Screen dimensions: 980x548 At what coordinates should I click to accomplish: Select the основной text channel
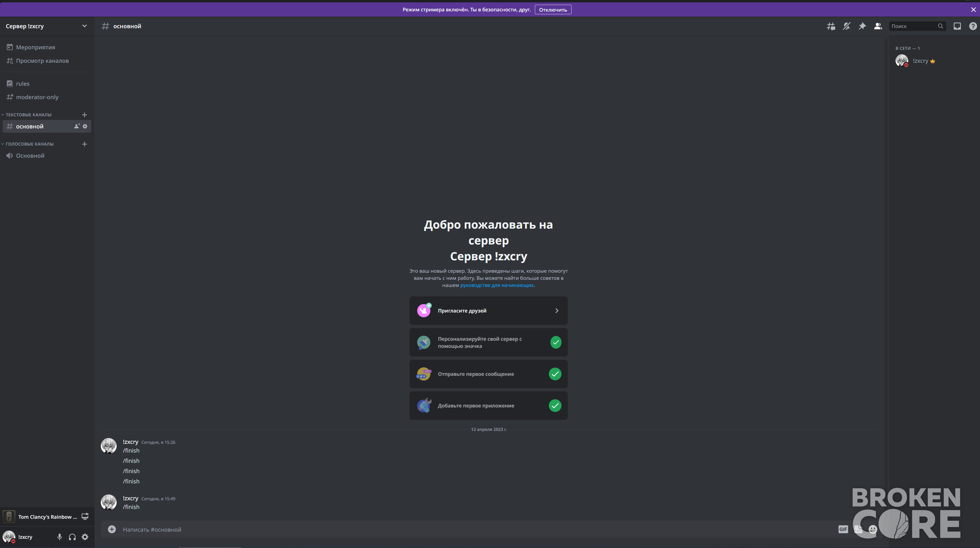click(x=47, y=126)
